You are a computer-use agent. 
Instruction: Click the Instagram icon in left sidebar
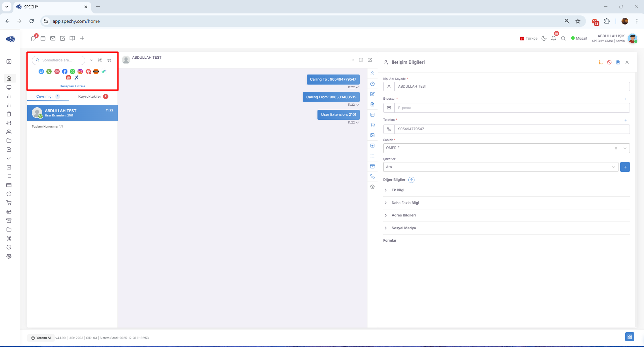point(9,61)
